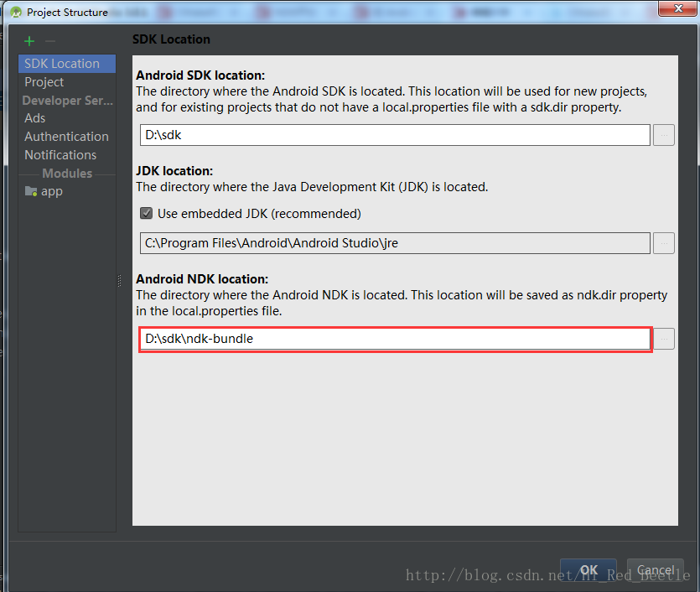Click the Developer Ser... section header

67,101
